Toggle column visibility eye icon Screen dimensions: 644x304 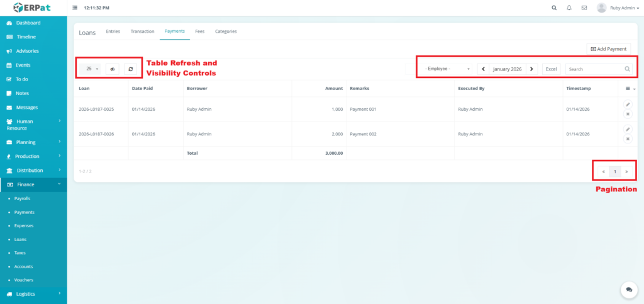pyautogui.click(x=113, y=69)
